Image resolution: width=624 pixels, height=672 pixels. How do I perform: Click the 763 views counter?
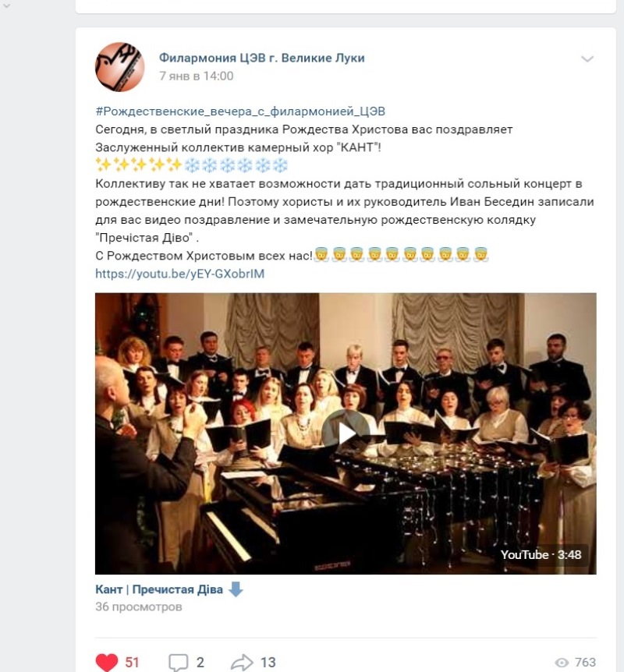click(586, 663)
